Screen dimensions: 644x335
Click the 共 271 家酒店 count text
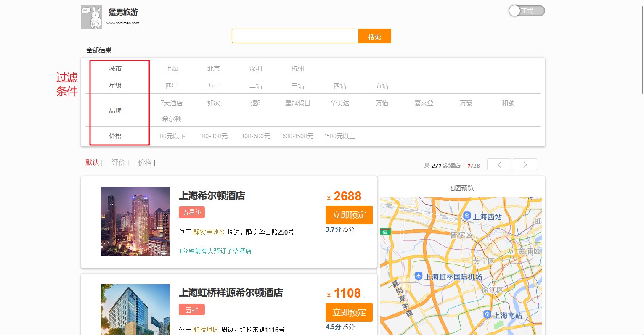[x=442, y=166]
